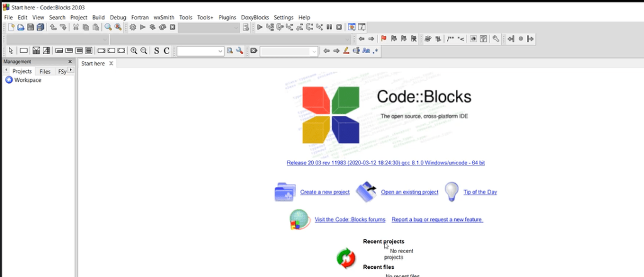Screen dimensions: 644x277
Task: Click the Build gear icon
Action: [x=133, y=27]
